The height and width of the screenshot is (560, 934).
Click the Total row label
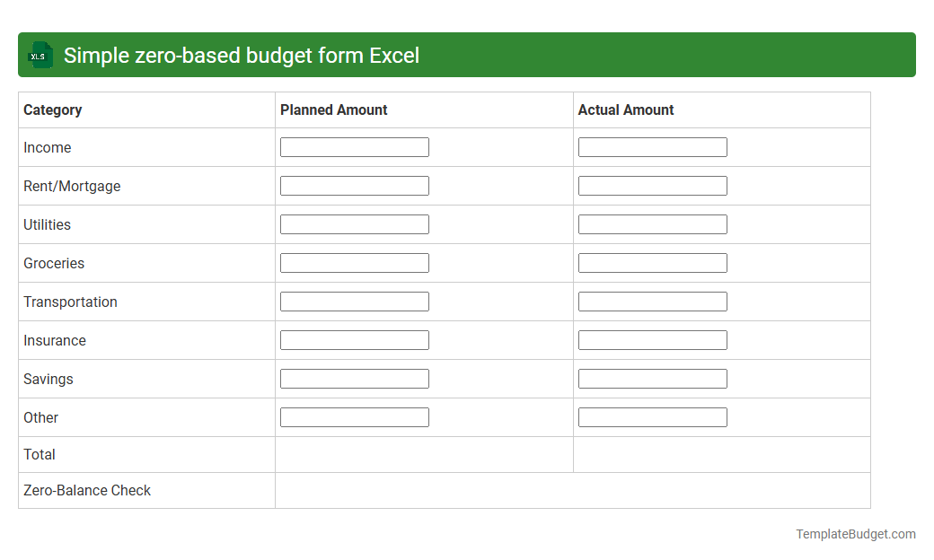(x=40, y=454)
